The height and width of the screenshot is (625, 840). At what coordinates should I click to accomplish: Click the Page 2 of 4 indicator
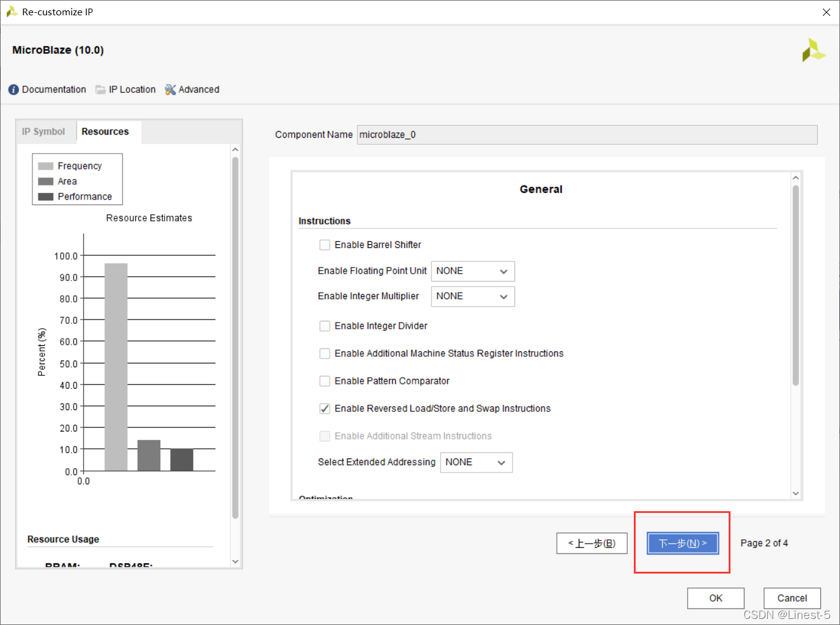[764, 543]
